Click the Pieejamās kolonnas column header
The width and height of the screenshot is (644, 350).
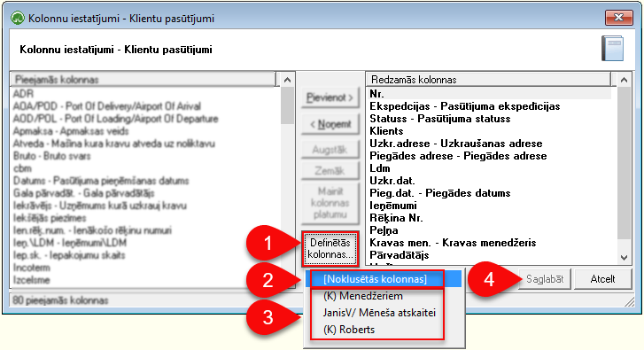(x=143, y=80)
